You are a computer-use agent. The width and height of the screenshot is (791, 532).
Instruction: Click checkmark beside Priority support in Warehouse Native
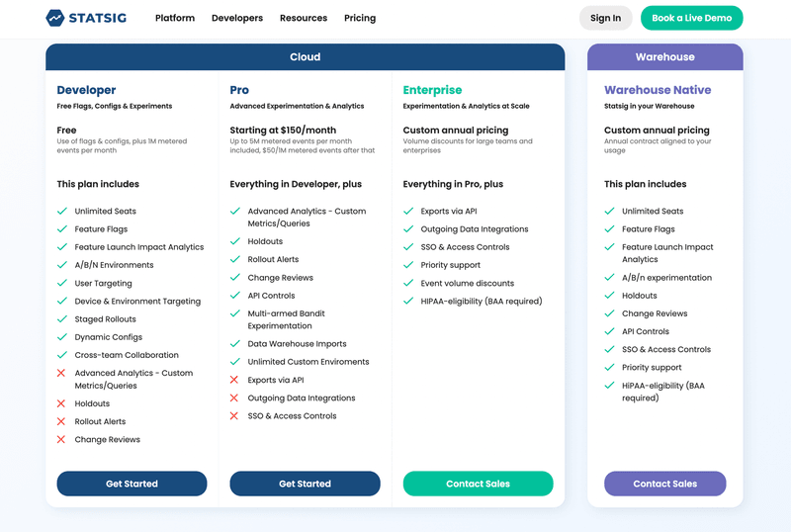point(609,368)
